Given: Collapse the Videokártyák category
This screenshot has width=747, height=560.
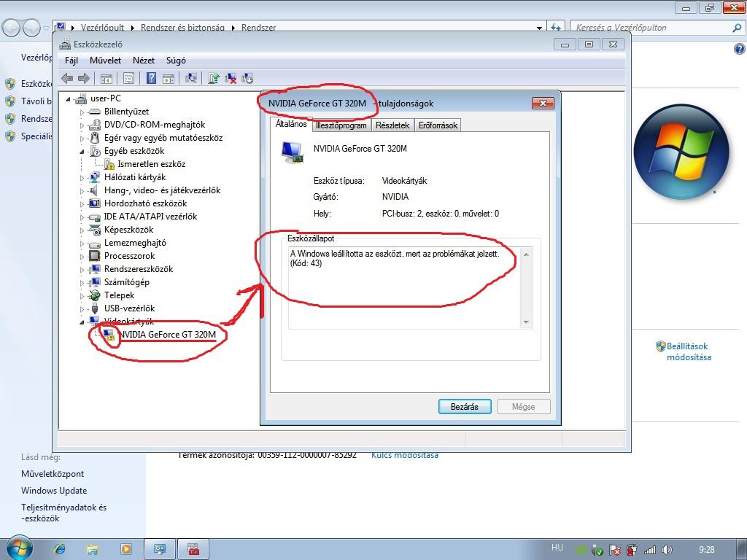Looking at the screenshot, I should 82,322.
